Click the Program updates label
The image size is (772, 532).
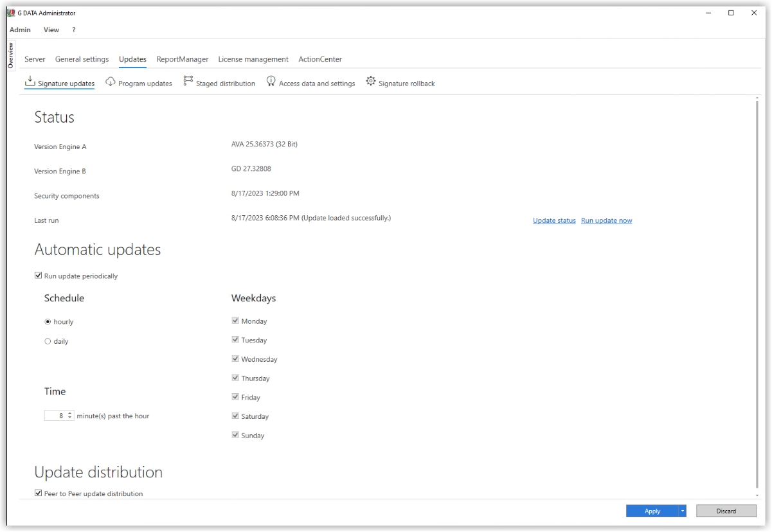[145, 84]
